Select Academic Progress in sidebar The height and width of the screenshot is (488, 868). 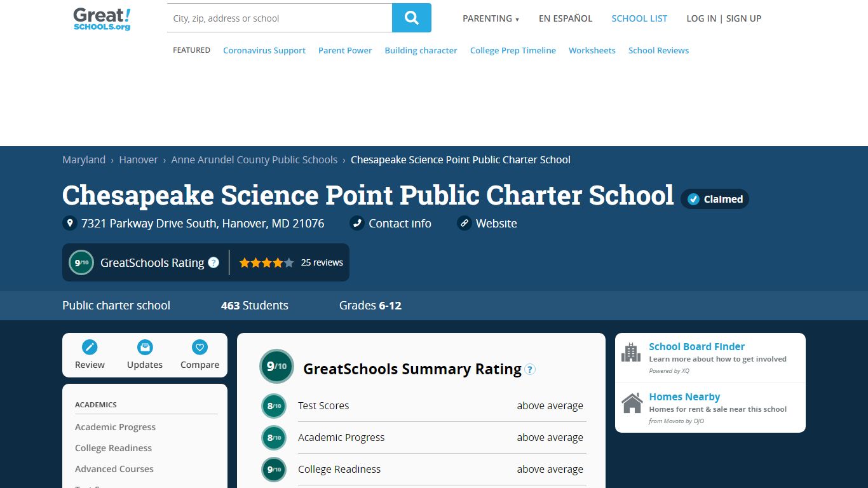tap(115, 427)
